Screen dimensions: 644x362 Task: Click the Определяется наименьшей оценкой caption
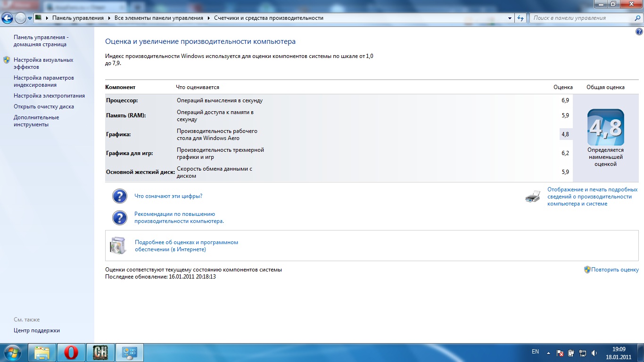pos(606,157)
